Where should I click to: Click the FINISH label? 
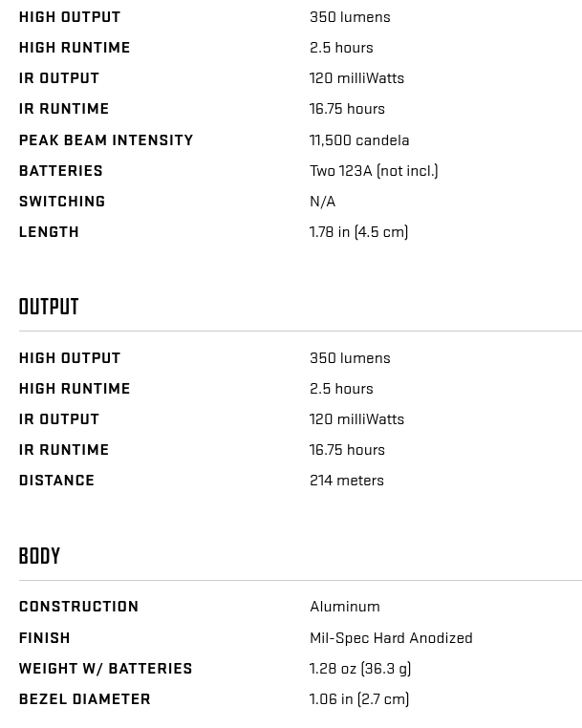45,638
